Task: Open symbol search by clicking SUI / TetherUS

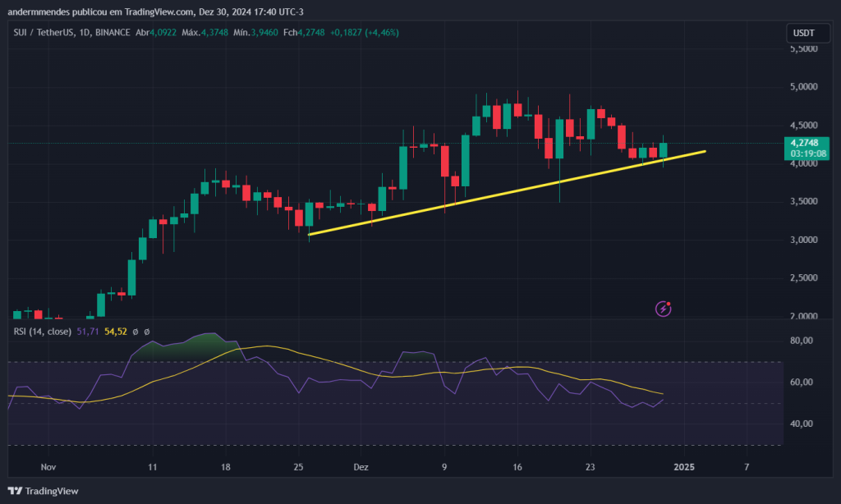Action: [43, 32]
